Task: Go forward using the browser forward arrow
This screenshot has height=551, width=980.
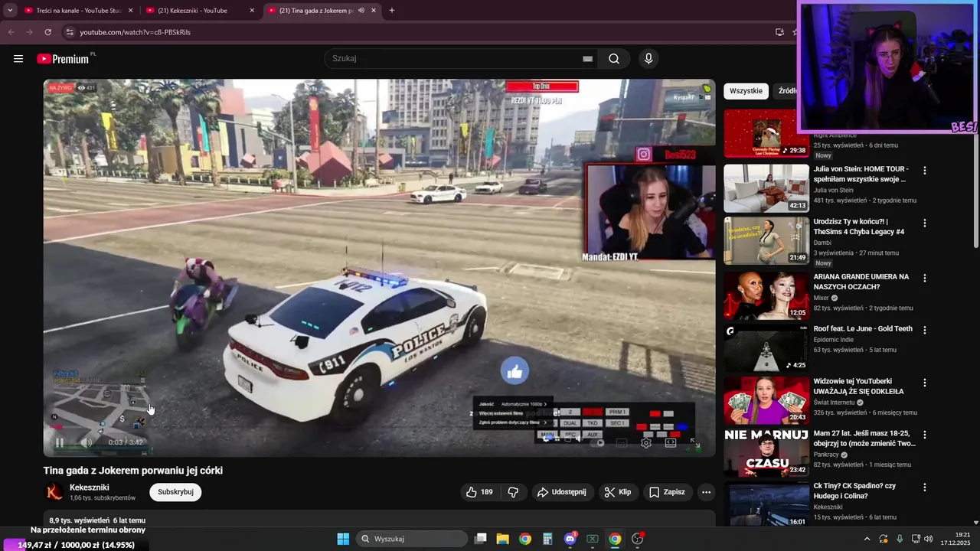Action: tap(29, 32)
